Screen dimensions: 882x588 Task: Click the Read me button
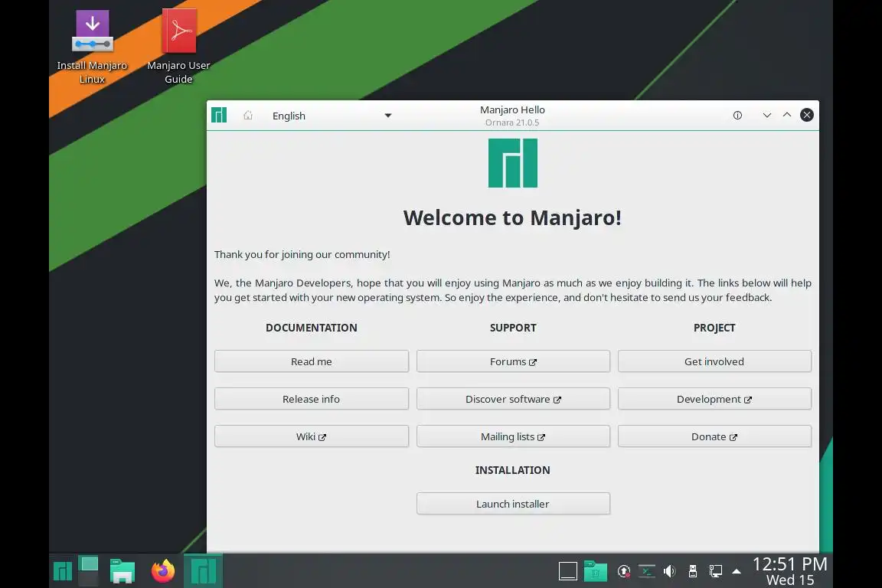tap(311, 361)
